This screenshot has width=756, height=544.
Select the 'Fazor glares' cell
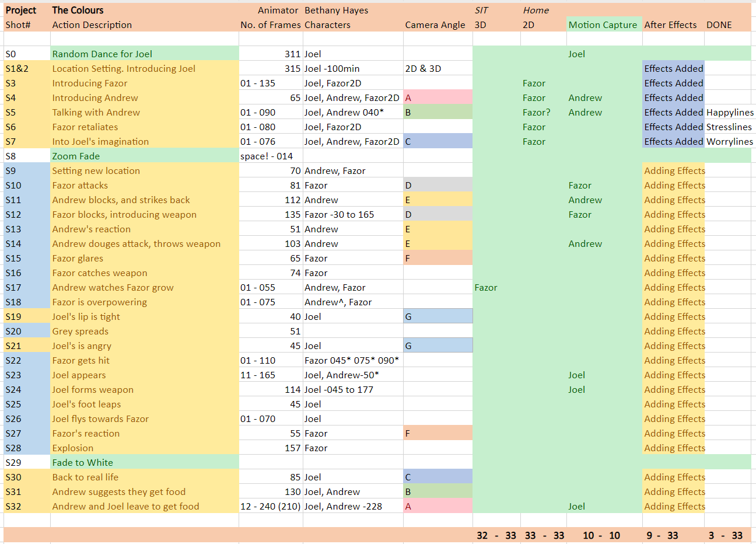pos(145,258)
